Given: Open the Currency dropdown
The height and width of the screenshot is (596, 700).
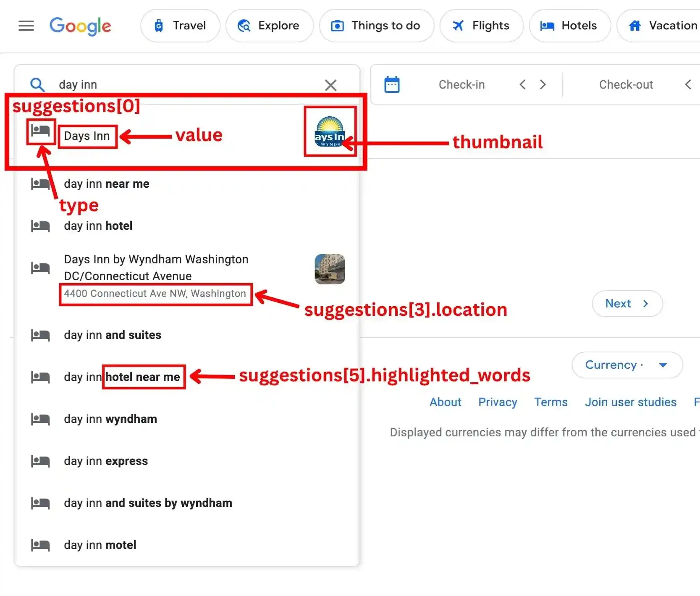Looking at the screenshot, I should coord(627,365).
